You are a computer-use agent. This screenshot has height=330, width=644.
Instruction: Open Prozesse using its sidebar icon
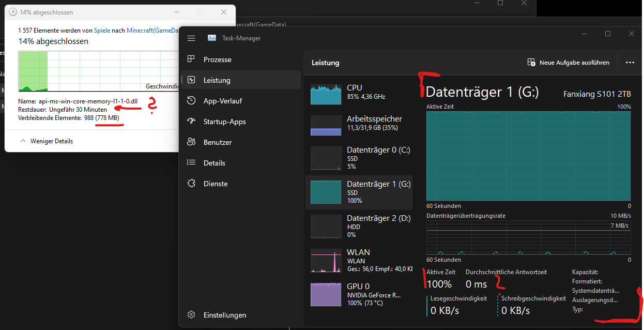click(191, 59)
